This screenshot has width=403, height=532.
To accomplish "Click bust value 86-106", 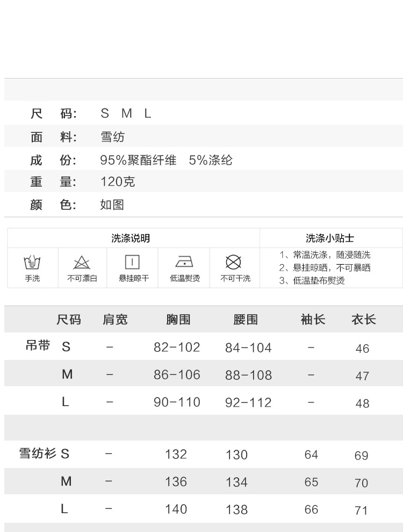I will click(x=177, y=375).
